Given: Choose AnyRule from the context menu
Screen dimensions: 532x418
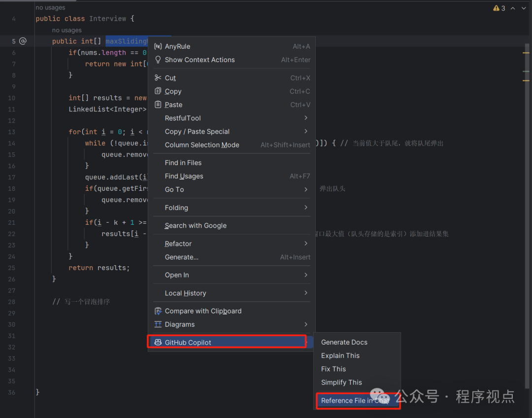Looking at the screenshot, I should coord(232,46).
